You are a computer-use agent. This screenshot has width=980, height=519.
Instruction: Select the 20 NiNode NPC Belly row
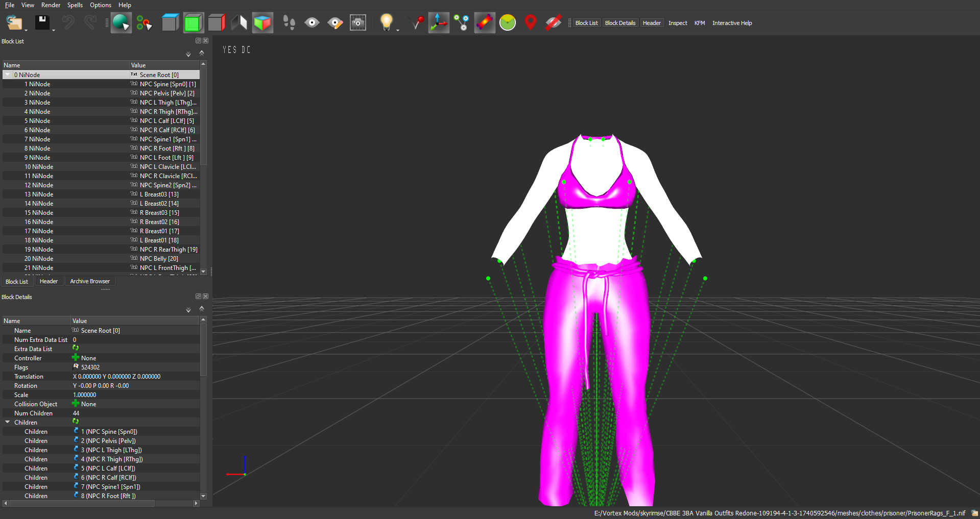tap(101, 259)
